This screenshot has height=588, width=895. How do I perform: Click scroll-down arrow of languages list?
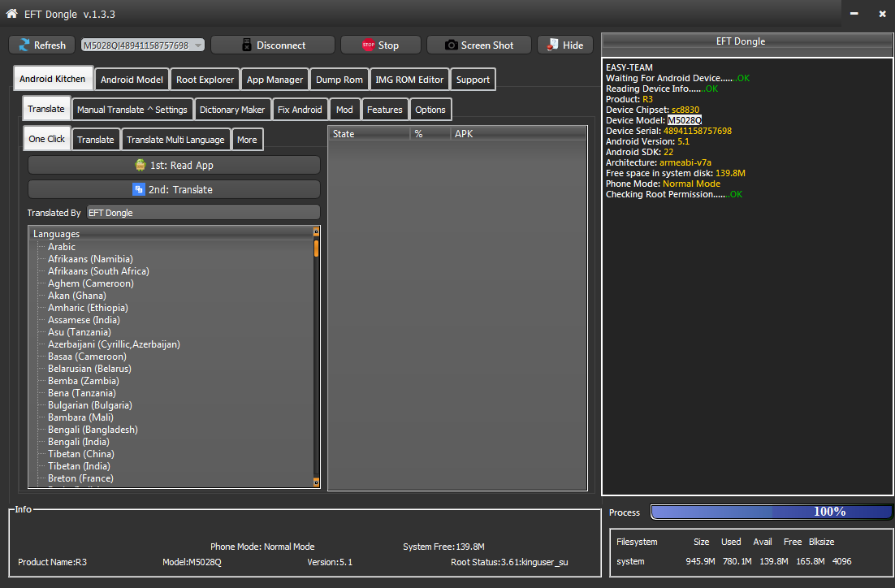coord(316,482)
